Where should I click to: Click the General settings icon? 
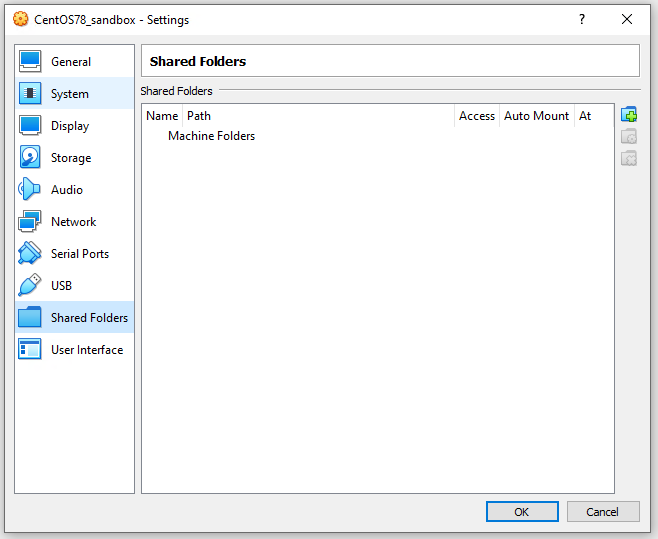pos(30,62)
